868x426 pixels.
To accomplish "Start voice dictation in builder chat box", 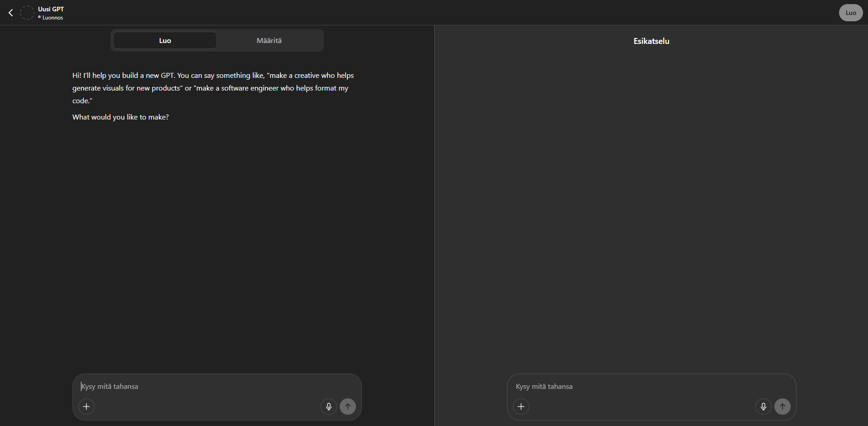I will 329,407.
